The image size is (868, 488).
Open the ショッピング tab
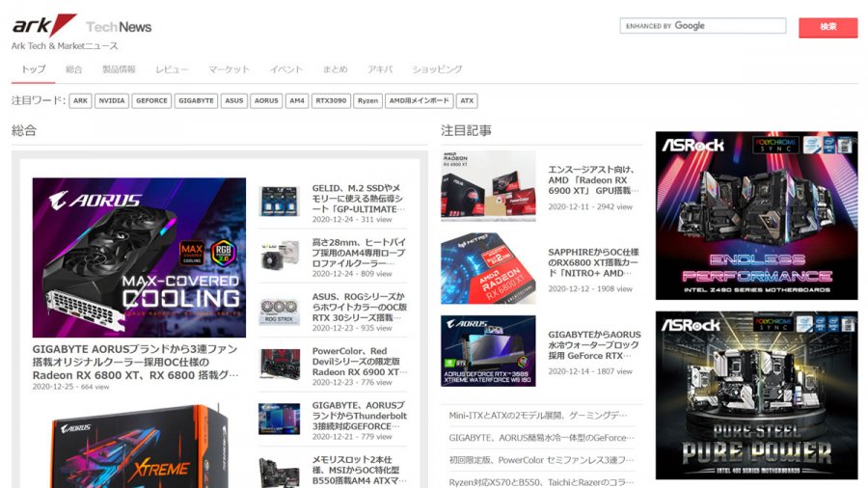pos(437,69)
